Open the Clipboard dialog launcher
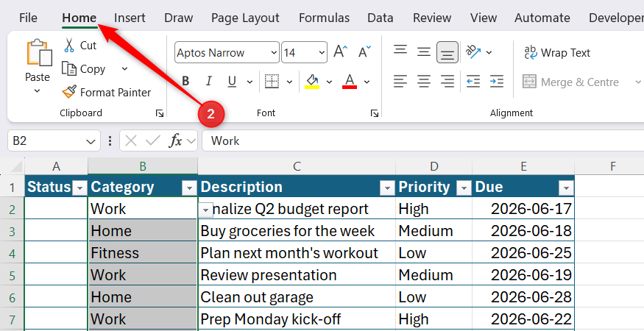 160,113
